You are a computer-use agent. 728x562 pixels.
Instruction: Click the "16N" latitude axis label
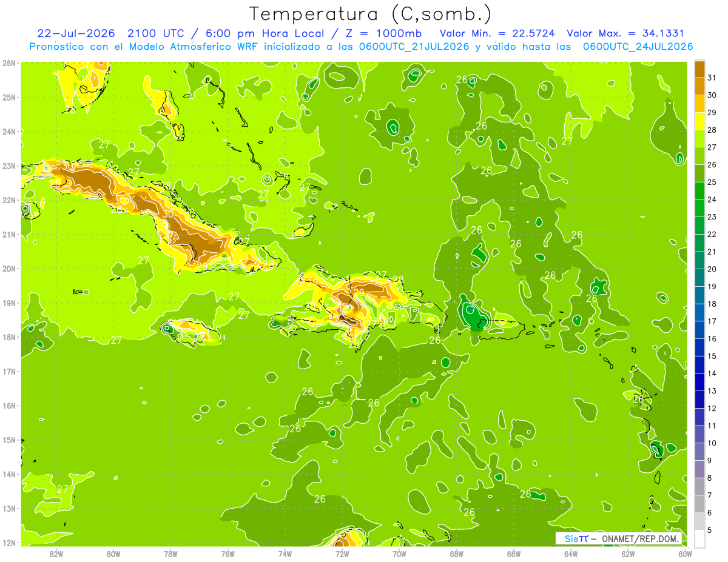(9, 406)
